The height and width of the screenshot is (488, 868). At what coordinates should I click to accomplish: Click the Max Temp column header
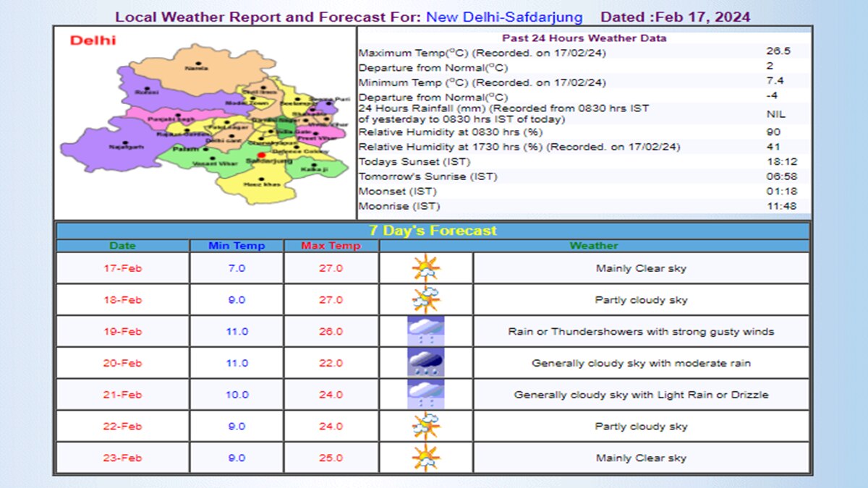point(331,246)
